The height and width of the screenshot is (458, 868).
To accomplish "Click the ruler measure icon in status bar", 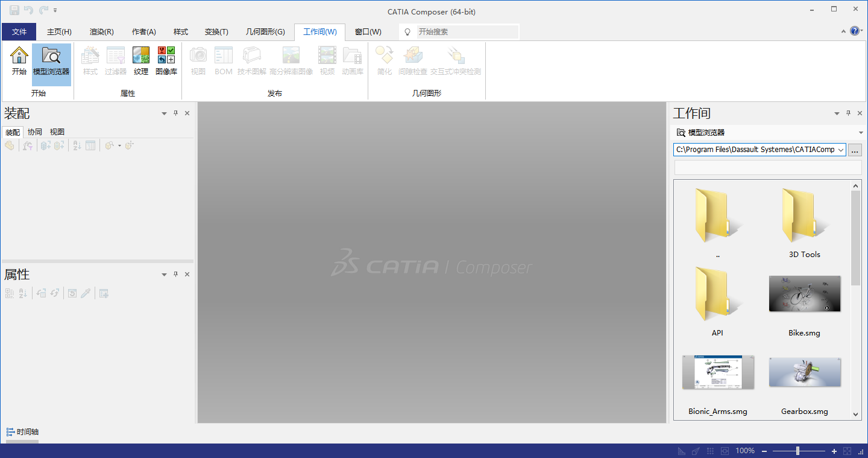I will [x=682, y=451].
